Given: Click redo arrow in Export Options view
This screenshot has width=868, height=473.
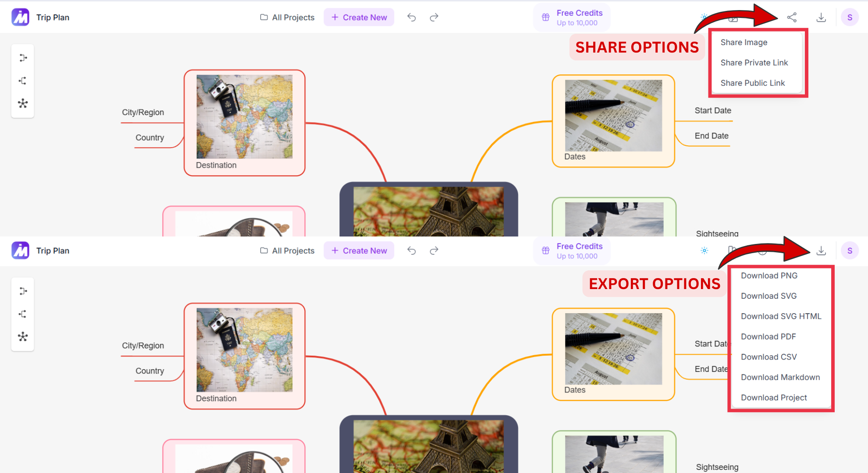Looking at the screenshot, I should (434, 251).
